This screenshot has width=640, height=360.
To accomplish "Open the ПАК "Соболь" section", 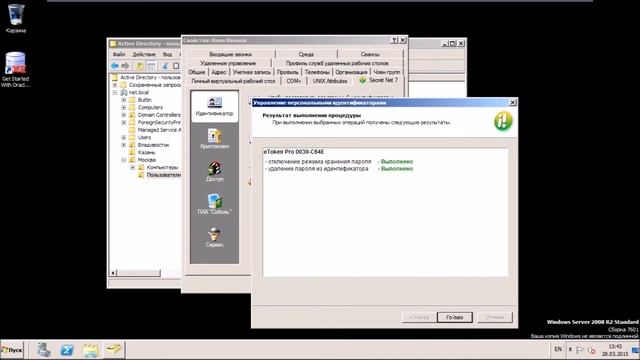I will 214,204.
